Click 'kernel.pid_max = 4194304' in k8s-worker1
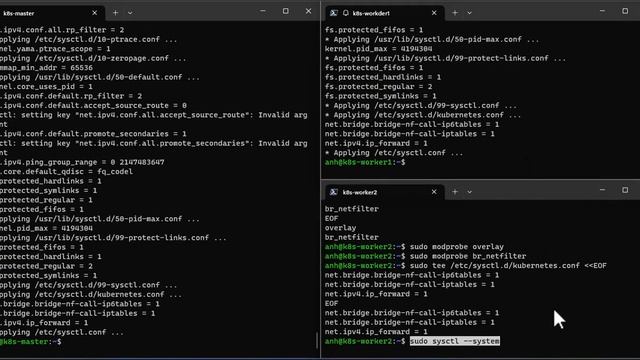This screenshot has height=360, width=640. [x=378, y=49]
